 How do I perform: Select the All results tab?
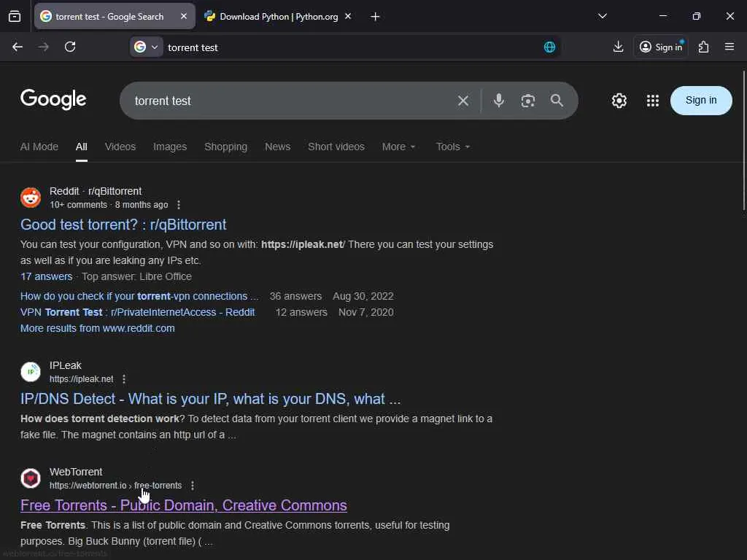click(82, 147)
